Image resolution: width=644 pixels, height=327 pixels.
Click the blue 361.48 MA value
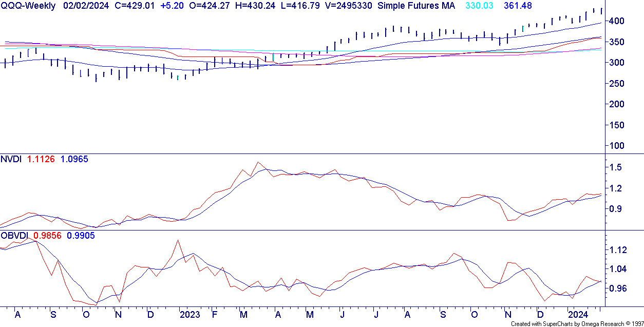pyautogui.click(x=518, y=6)
